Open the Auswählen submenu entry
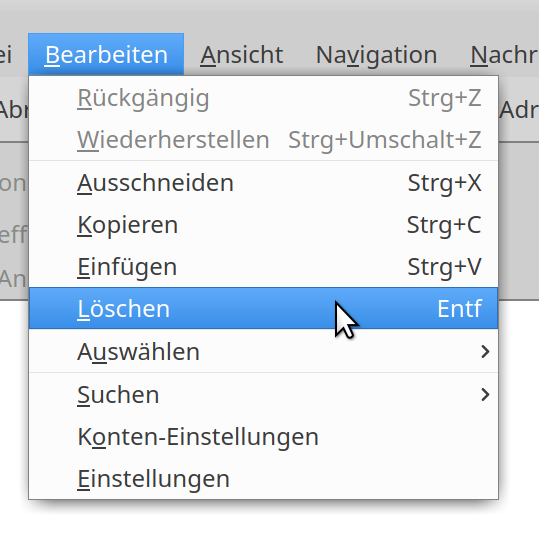This screenshot has width=539, height=542. coord(263,352)
